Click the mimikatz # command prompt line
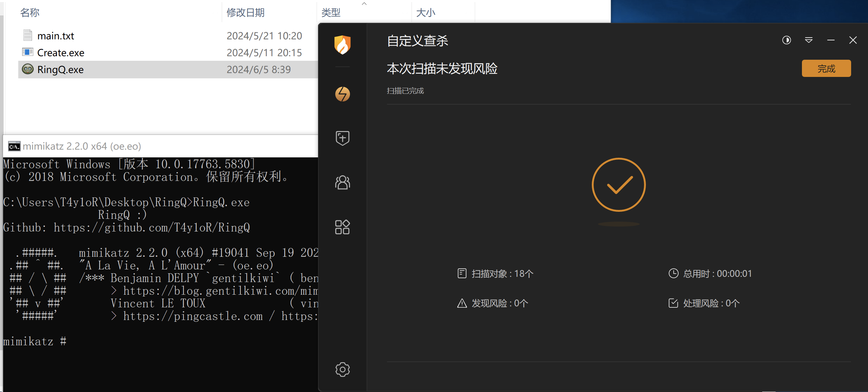This screenshot has height=392, width=868. pyautogui.click(x=34, y=341)
